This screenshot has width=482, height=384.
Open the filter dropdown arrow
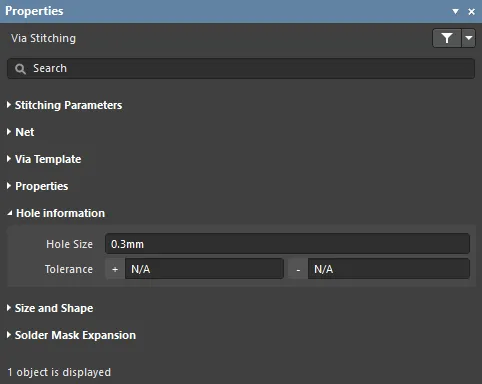pyautogui.click(x=469, y=38)
